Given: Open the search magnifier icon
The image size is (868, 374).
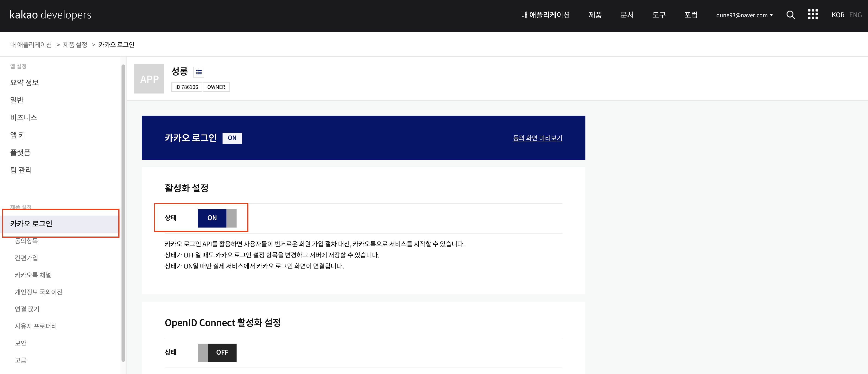Looking at the screenshot, I should (x=790, y=15).
